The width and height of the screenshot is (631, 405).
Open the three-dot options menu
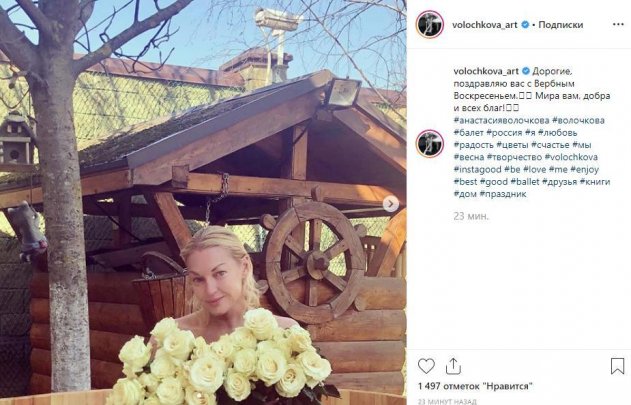point(618,25)
